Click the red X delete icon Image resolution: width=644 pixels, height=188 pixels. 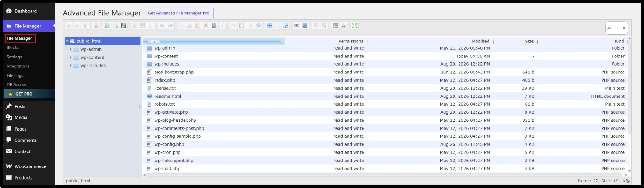(206, 26)
